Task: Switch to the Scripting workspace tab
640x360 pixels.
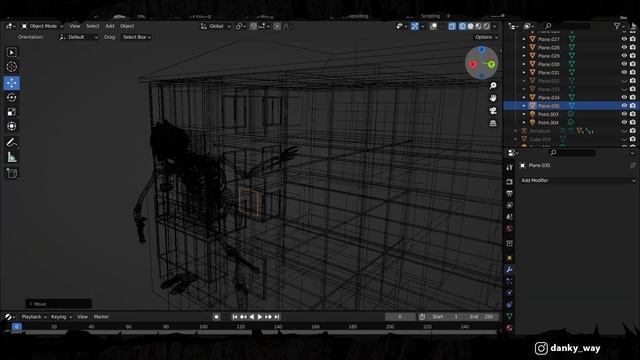Action: 430,16
